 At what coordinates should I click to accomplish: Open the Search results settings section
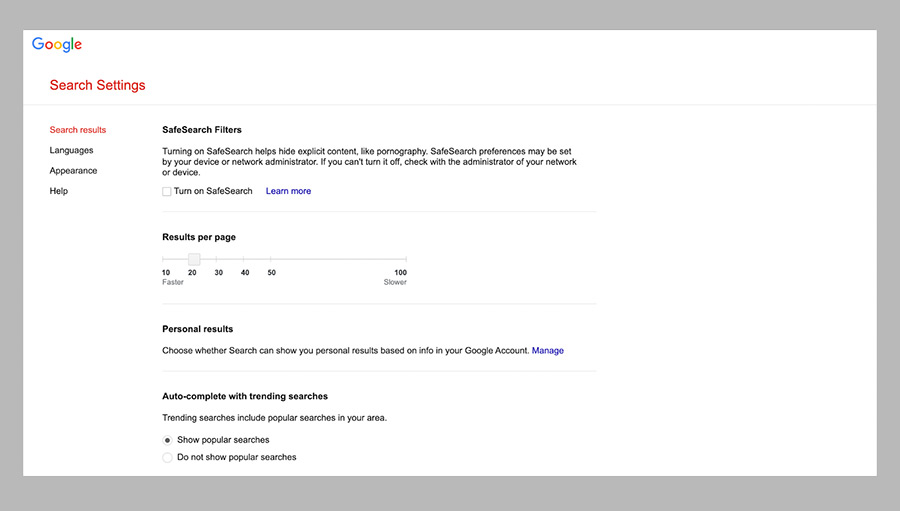[78, 130]
